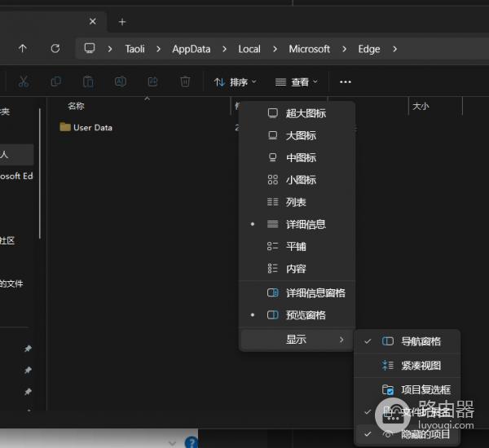Open the 排序 sort dropdown
This screenshot has width=489, height=448.
236,82
